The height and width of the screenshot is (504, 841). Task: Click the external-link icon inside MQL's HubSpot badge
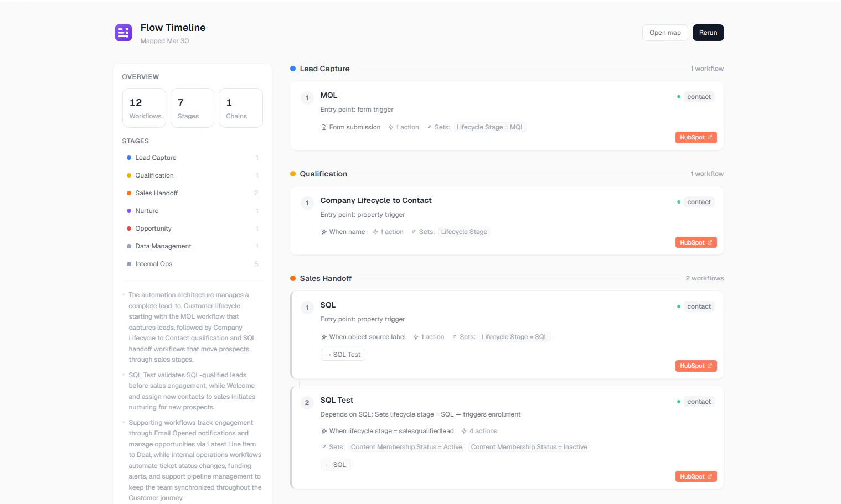709,137
